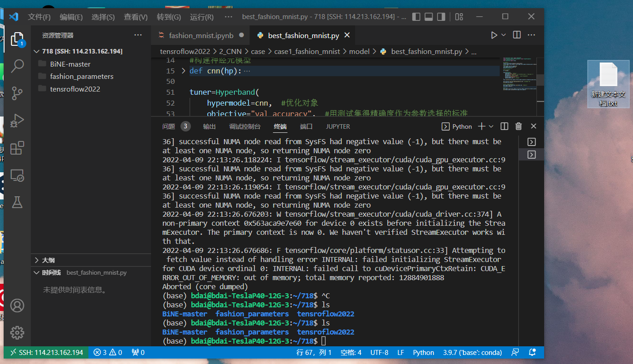Click the model breadcrumb segment

[x=360, y=52]
